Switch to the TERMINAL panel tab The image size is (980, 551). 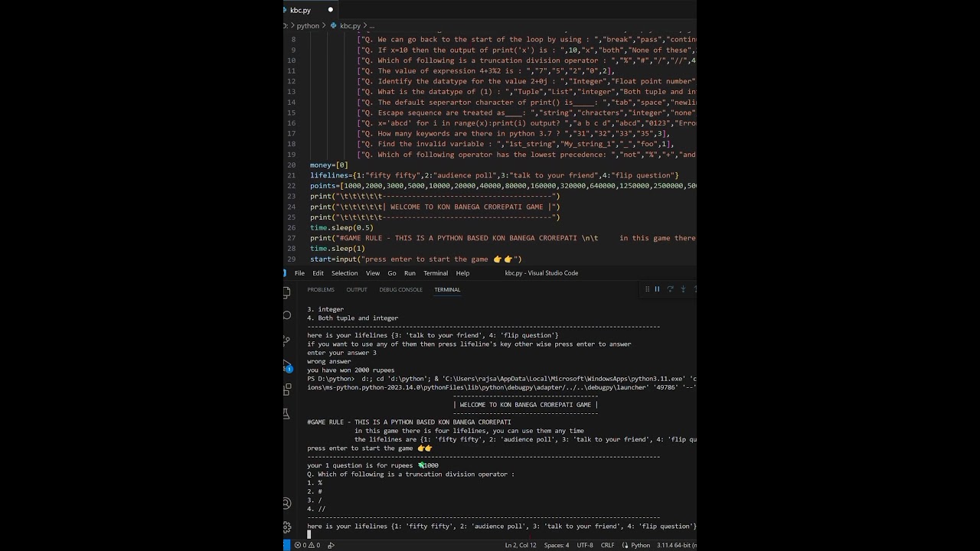pos(447,289)
